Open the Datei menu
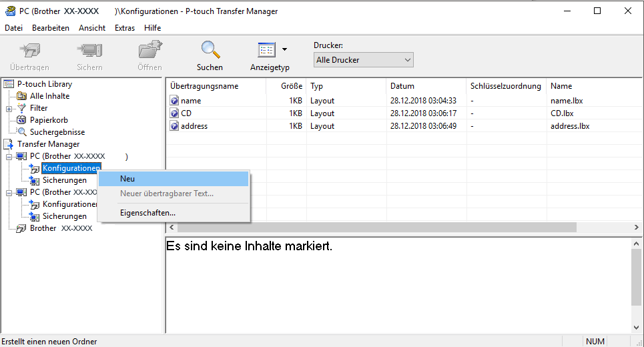 (x=13, y=28)
